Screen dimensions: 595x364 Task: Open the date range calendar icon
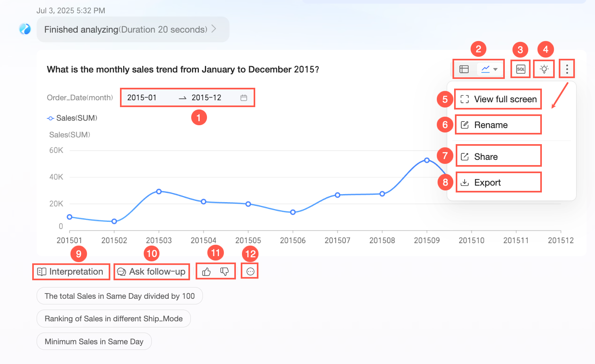244,98
